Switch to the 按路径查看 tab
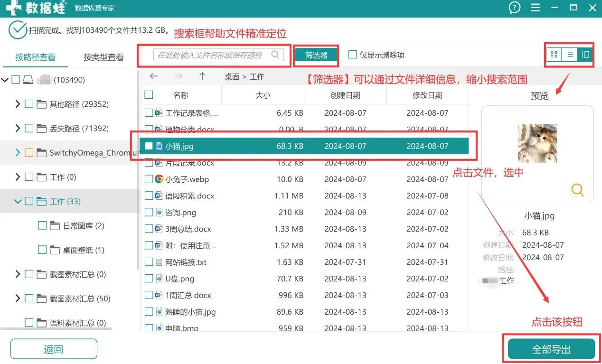The width and height of the screenshot is (602, 364). tap(36, 57)
